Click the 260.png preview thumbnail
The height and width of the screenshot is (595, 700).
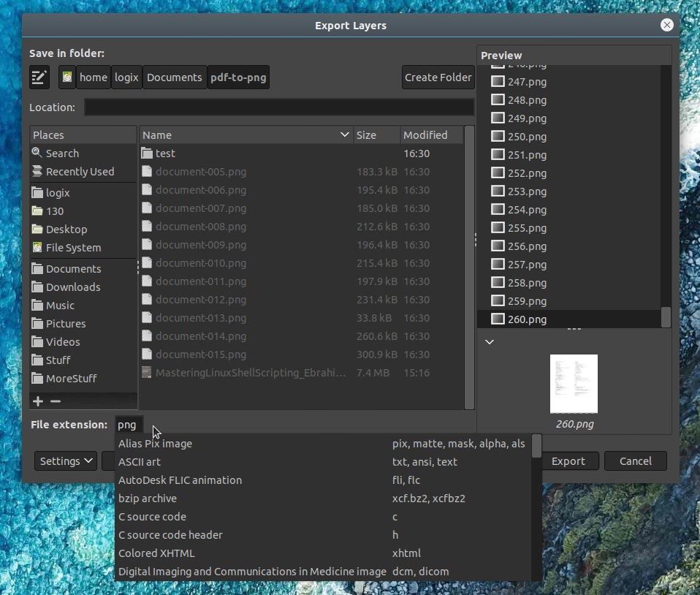574,383
